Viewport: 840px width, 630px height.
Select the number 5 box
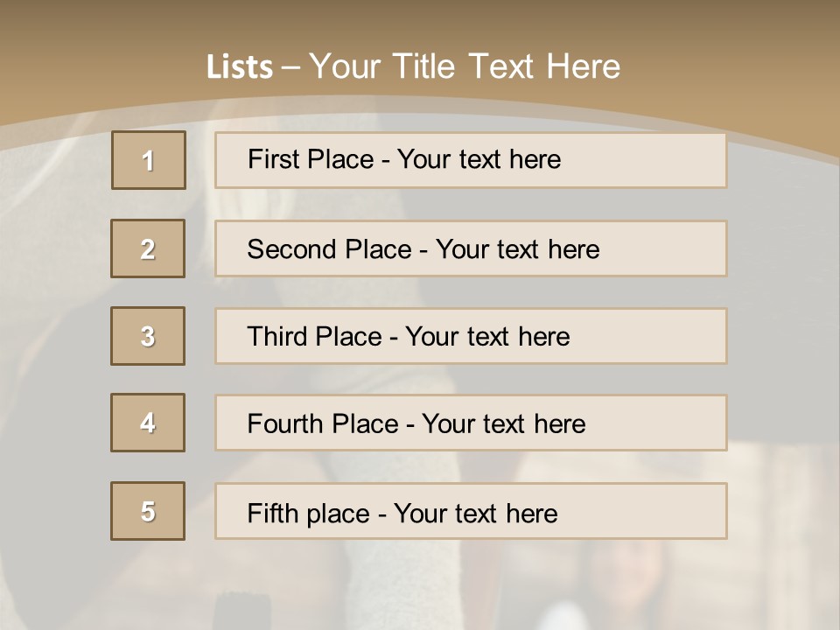coord(148,511)
